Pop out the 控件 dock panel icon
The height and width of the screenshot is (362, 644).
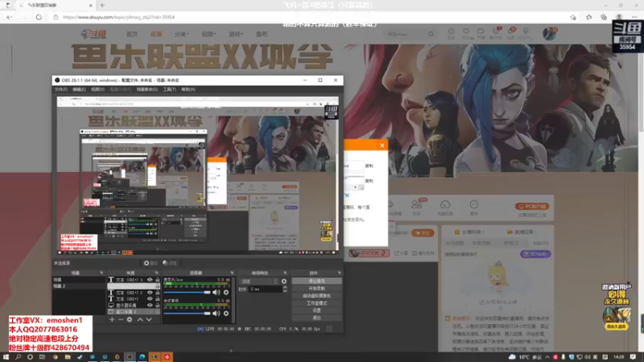(x=339, y=273)
